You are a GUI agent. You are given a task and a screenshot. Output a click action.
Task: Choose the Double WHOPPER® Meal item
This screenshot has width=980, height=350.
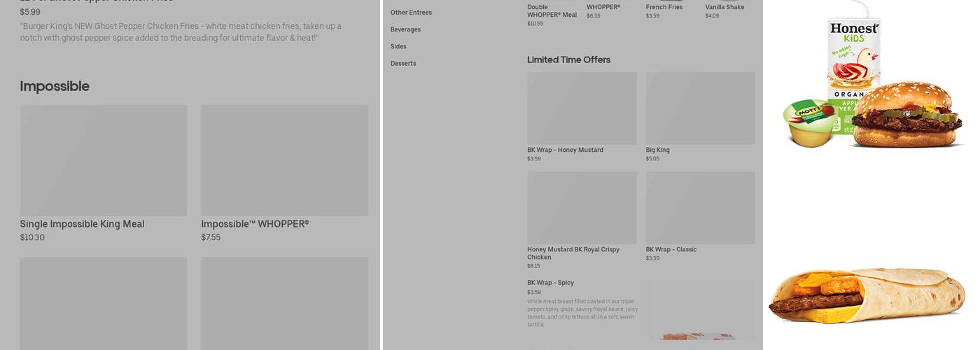click(x=552, y=11)
